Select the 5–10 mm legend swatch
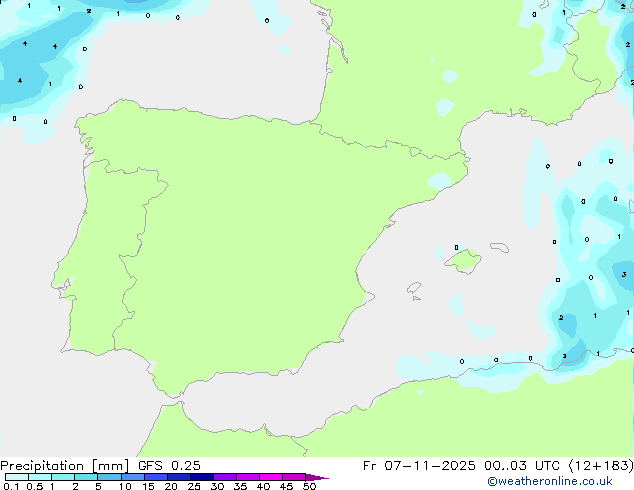 109,477
